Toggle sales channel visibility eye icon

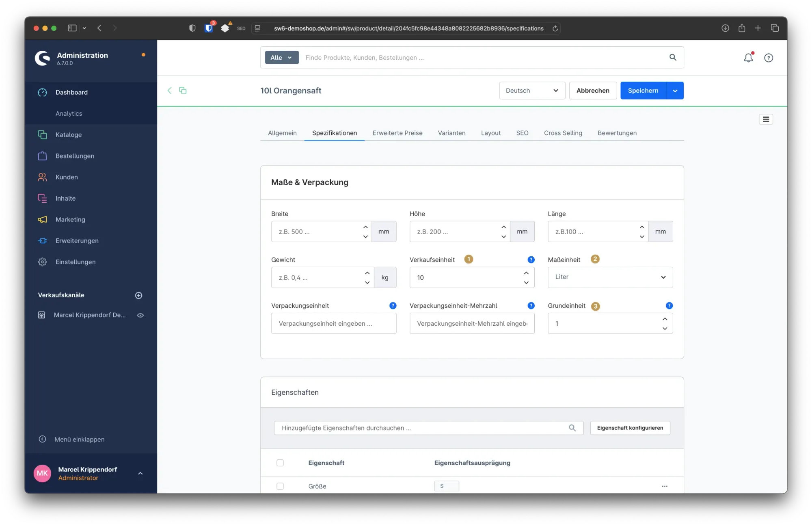coord(140,315)
